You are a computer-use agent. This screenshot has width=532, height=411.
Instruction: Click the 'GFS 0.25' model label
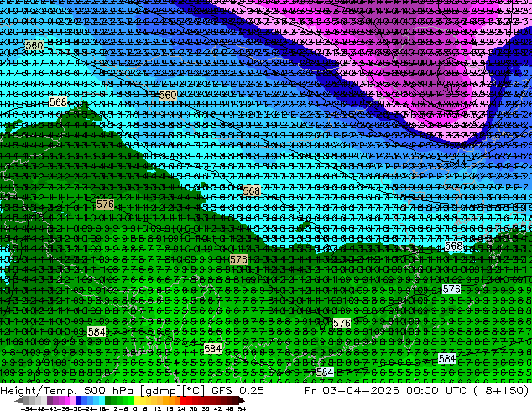click(237, 391)
